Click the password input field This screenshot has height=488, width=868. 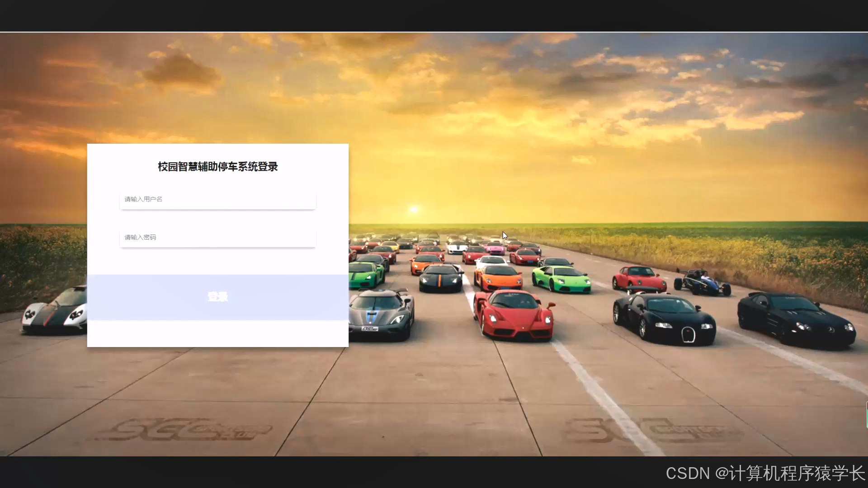(x=217, y=237)
